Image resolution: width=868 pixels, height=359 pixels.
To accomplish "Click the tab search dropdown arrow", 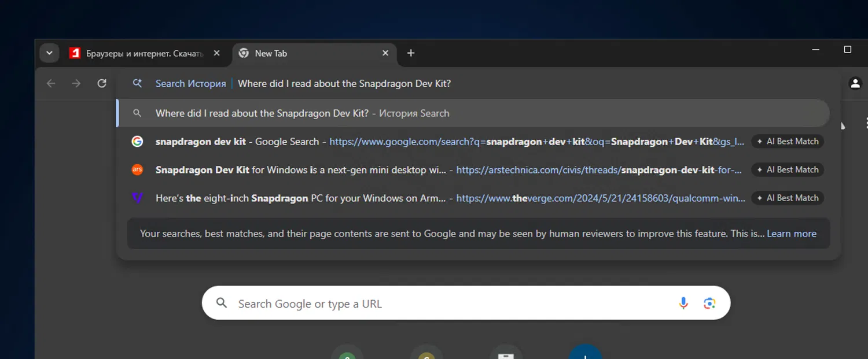I will click(49, 53).
